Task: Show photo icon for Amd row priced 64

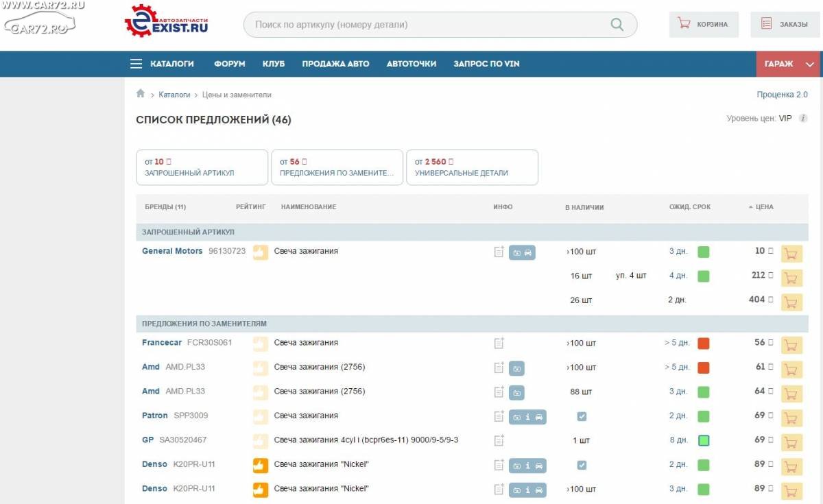Action: click(516, 392)
